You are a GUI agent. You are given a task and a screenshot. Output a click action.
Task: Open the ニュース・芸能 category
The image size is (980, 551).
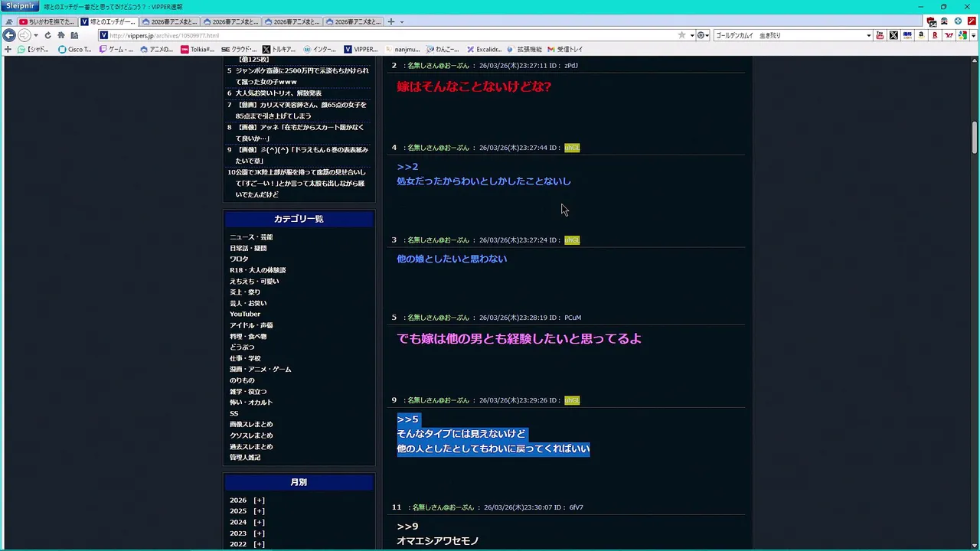pos(251,237)
